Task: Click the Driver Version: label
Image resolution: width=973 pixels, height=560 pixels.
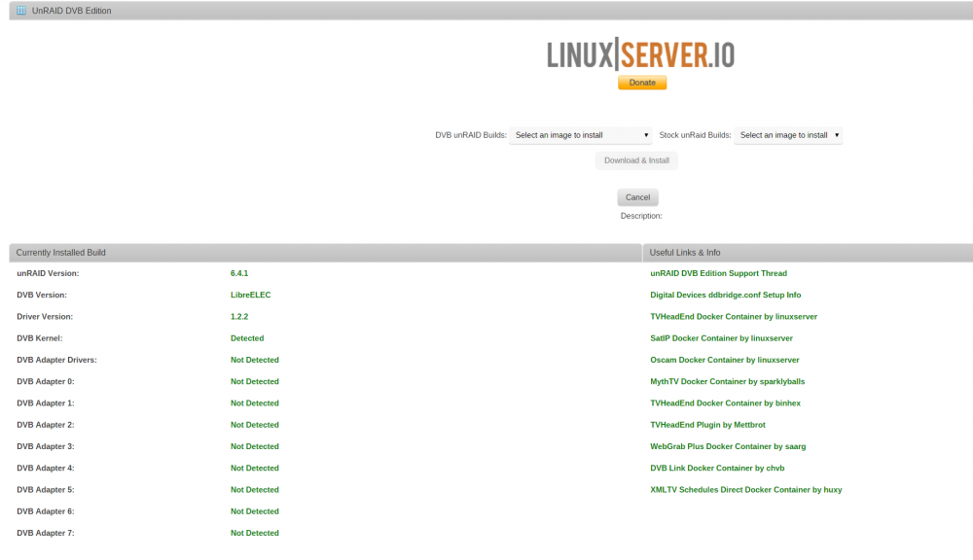Action: tap(45, 317)
